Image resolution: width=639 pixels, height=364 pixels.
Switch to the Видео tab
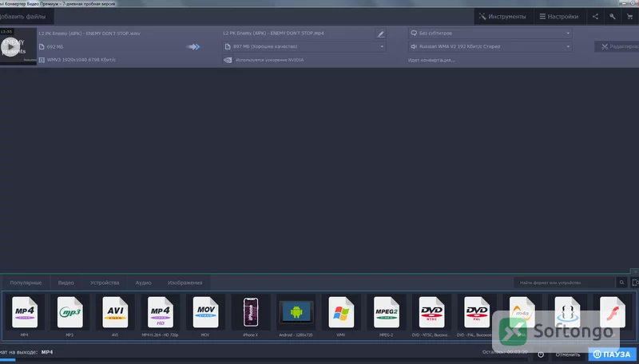pos(66,283)
